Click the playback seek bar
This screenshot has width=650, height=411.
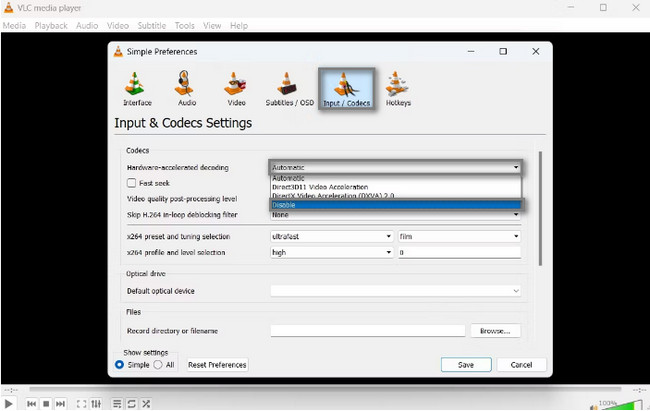tap(325, 389)
